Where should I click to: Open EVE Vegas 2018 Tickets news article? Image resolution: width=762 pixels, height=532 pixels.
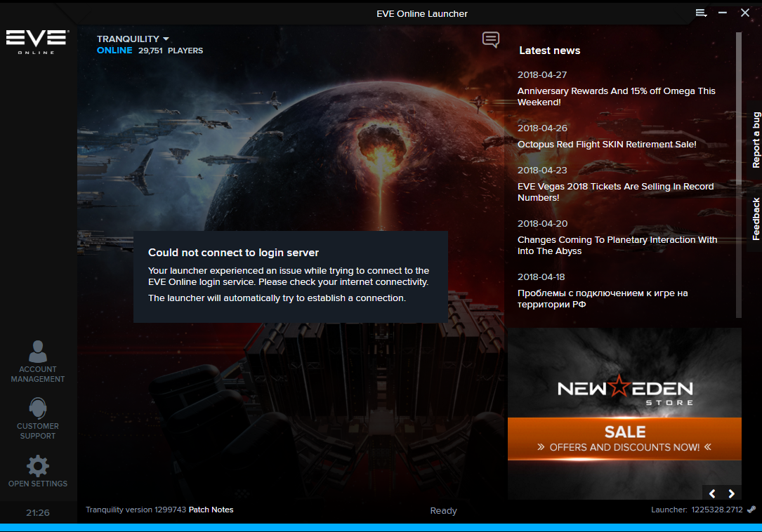coord(615,192)
